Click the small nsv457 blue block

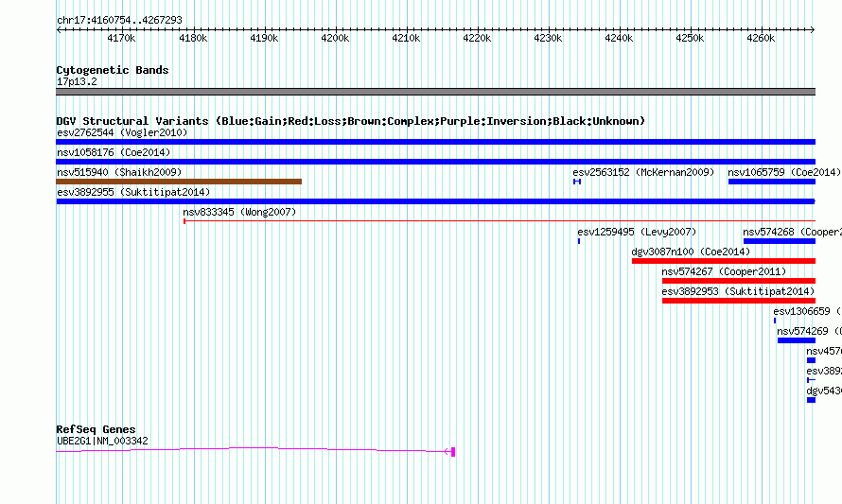tap(811, 360)
